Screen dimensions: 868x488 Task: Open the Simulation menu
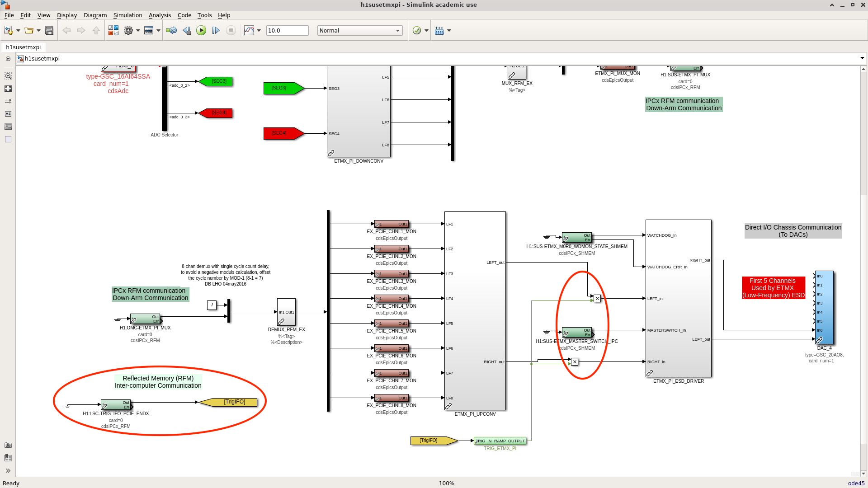point(127,15)
